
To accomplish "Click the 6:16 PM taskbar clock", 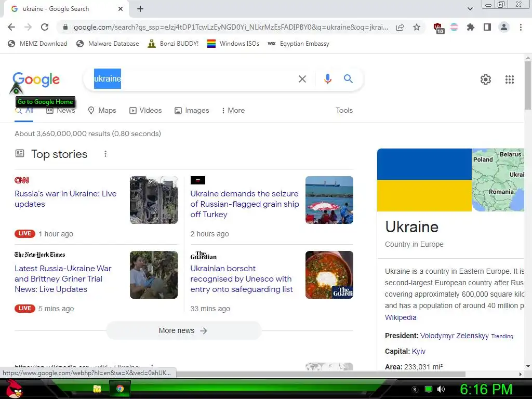I will 486,389.
